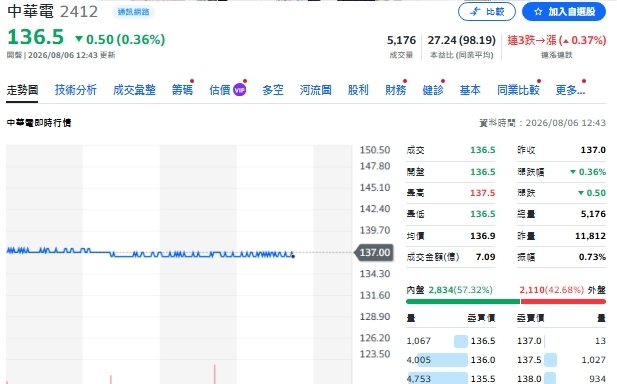Click the 123.50 bottom axis label on chart
Viewport: 617px width, 384px height.
click(375, 354)
